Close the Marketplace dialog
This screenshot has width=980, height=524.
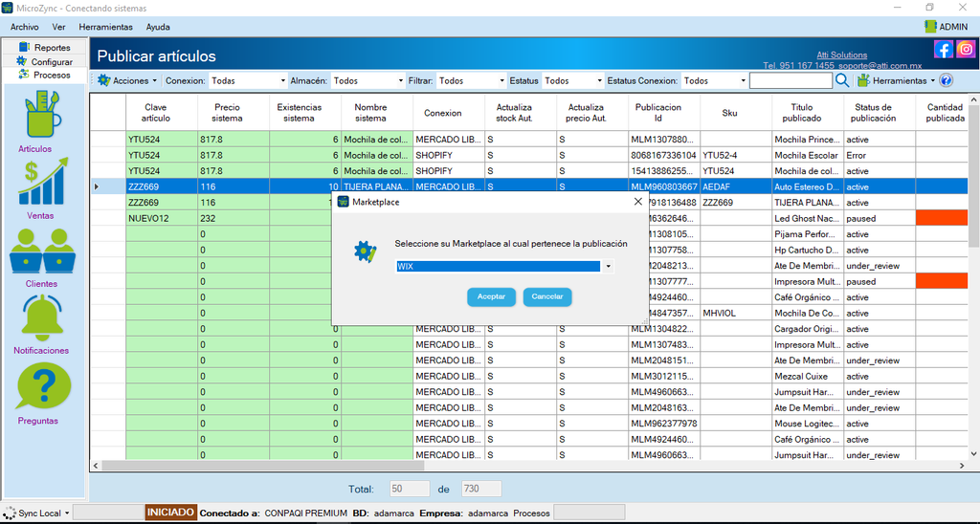[637, 202]
